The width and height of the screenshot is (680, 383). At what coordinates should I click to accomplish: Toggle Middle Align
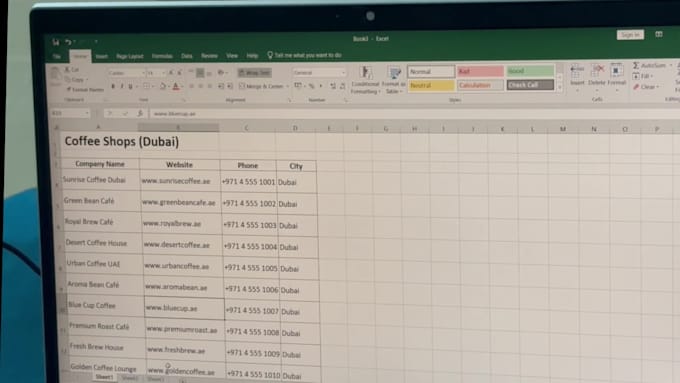click(200, 73)
